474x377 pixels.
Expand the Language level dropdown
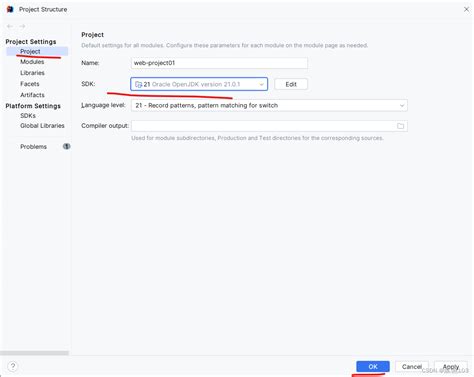click(x=269, y=105)
